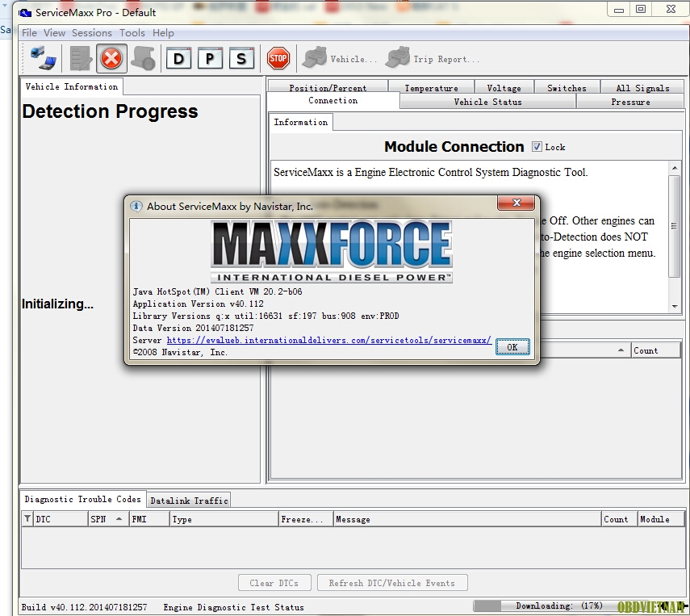The height and width of the screenshot is (616, 690).
Task: Open the Tools menu
Action: pos(132,33)
